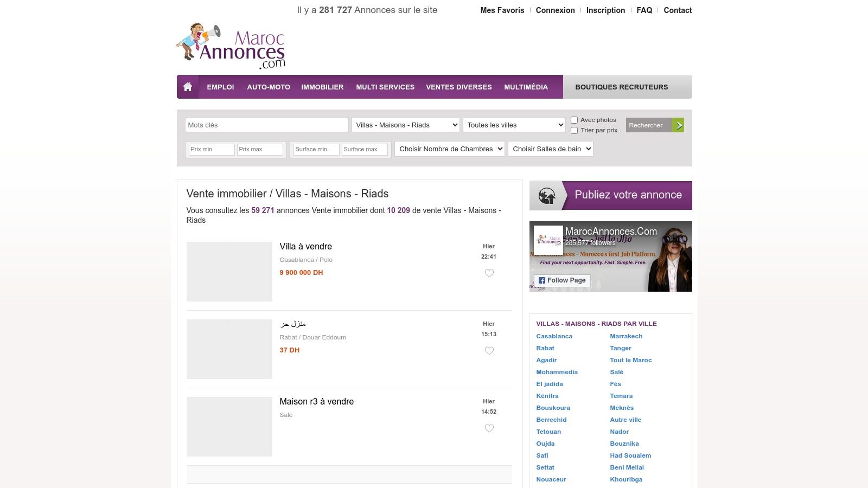
Task: Filter villas by Salé city link
Action: click(x=616, y=372)
